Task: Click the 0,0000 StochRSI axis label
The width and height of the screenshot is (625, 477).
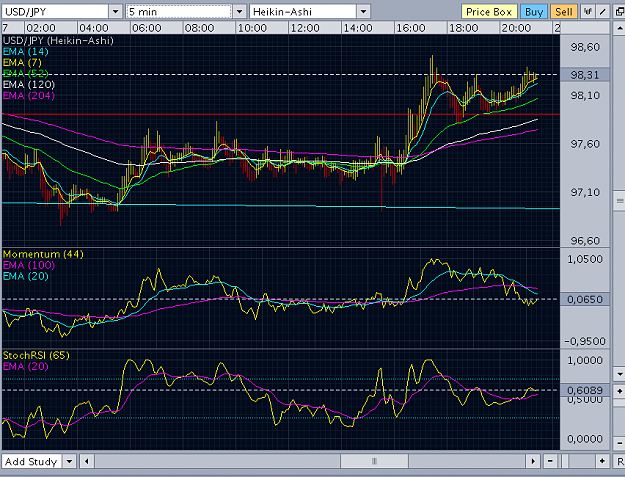Action: click(585, 439)
